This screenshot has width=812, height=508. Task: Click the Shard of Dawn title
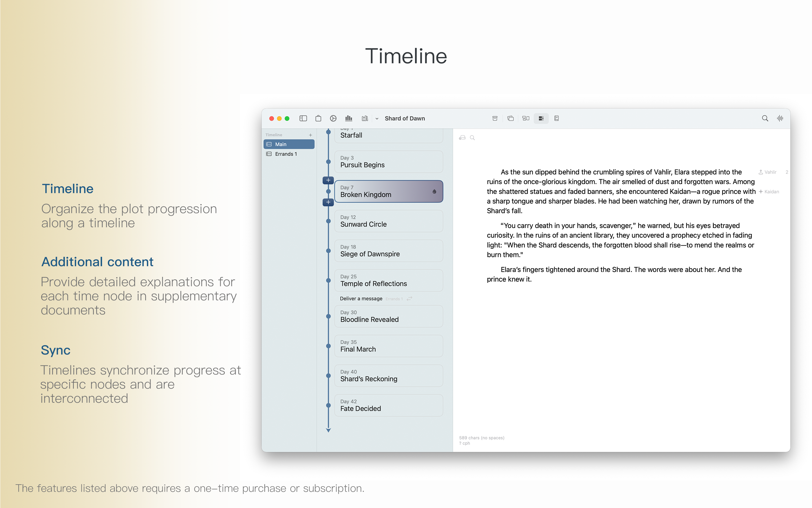click(405, 119)
